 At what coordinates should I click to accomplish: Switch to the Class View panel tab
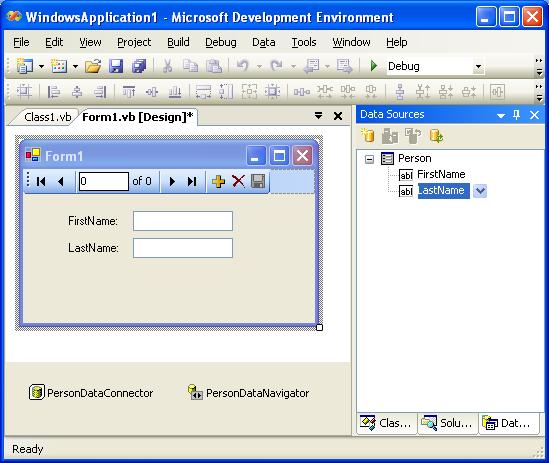tap(386, 423)
